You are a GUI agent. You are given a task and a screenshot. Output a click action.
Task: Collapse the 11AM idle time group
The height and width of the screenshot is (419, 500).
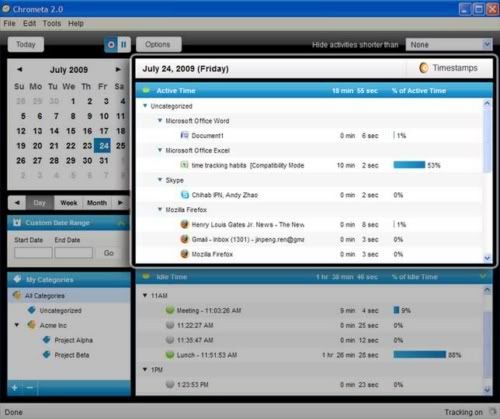[x=145, y=295]
